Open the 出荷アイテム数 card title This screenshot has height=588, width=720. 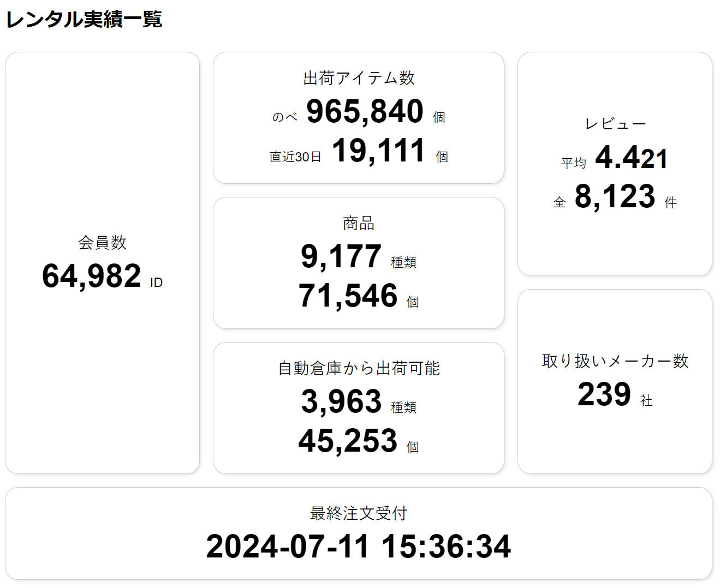[359, 78]
